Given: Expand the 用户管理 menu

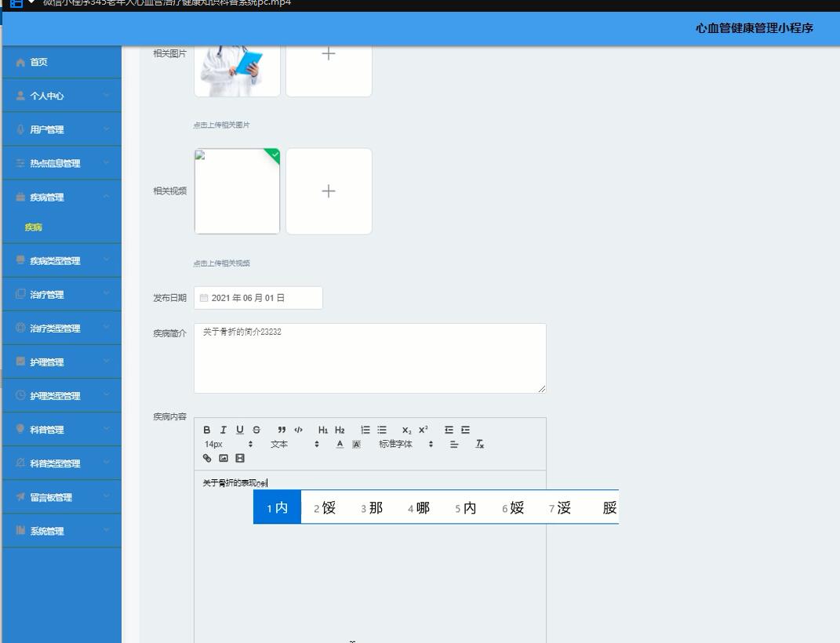Looking at the screenshot, I should 62,129.
